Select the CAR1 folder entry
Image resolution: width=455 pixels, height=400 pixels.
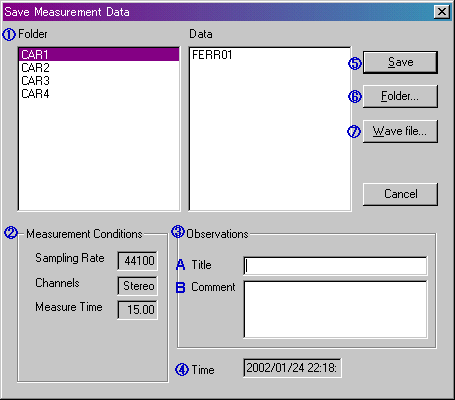coord(99,54)
